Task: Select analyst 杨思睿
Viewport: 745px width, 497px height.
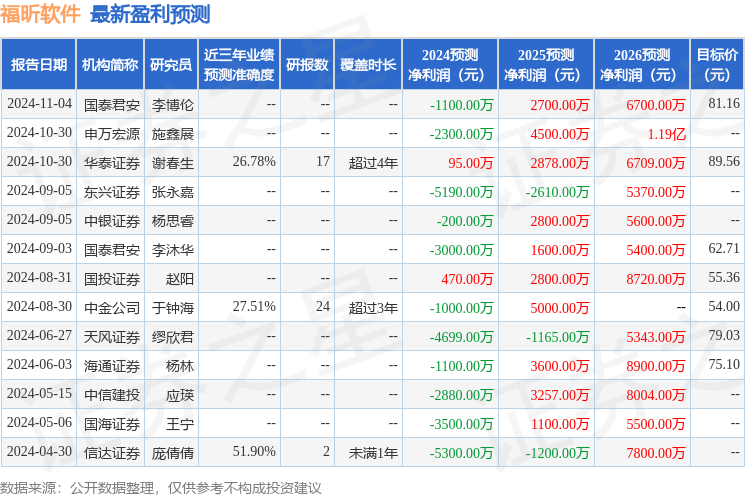Action: (x=172, y=221)
